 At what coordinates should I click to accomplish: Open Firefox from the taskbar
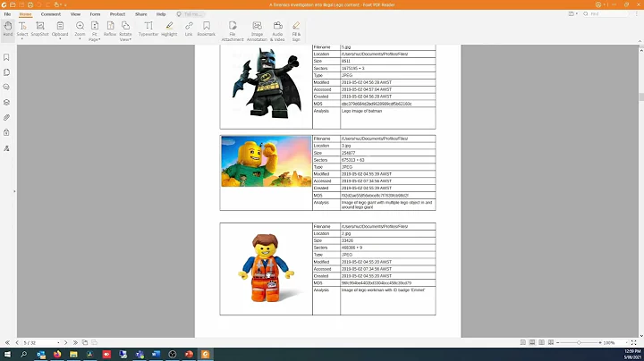(x=57, y=354)
